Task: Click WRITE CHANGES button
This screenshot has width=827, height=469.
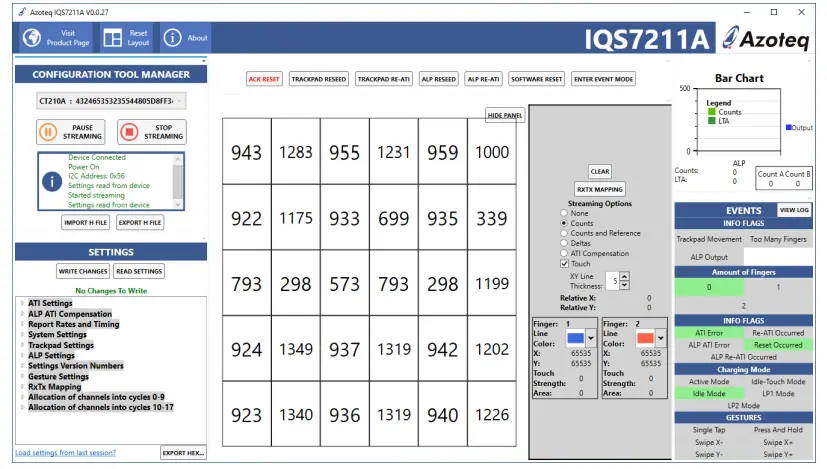Action: pos(83,271)
